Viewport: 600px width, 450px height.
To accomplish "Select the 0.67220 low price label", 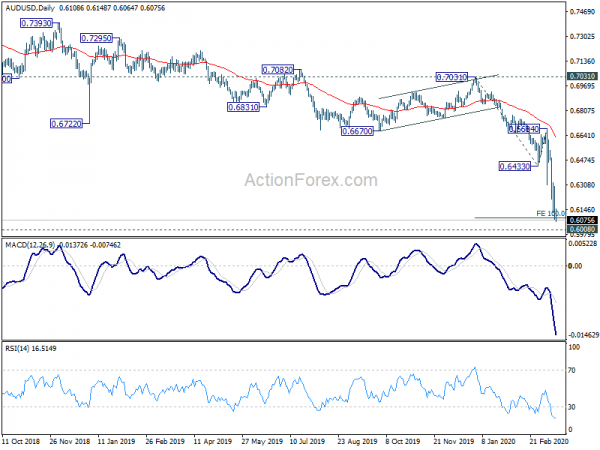I will pyautogui.click(x=66, y=124).
